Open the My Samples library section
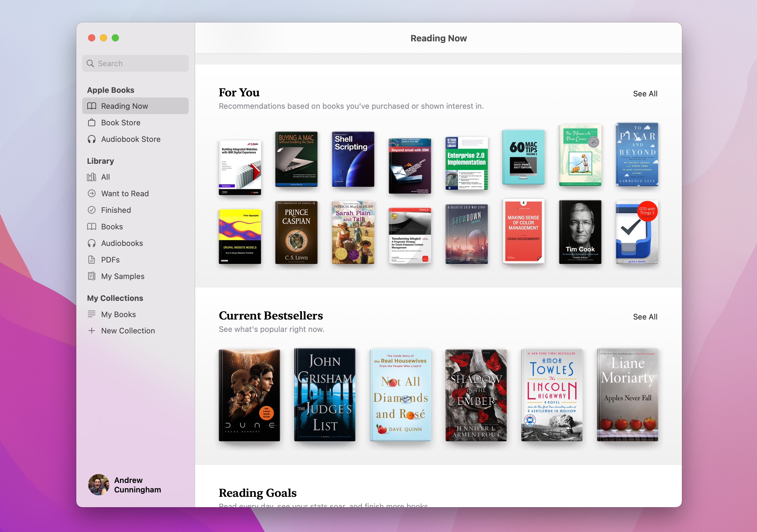757x532 pixels. (135, 276)
